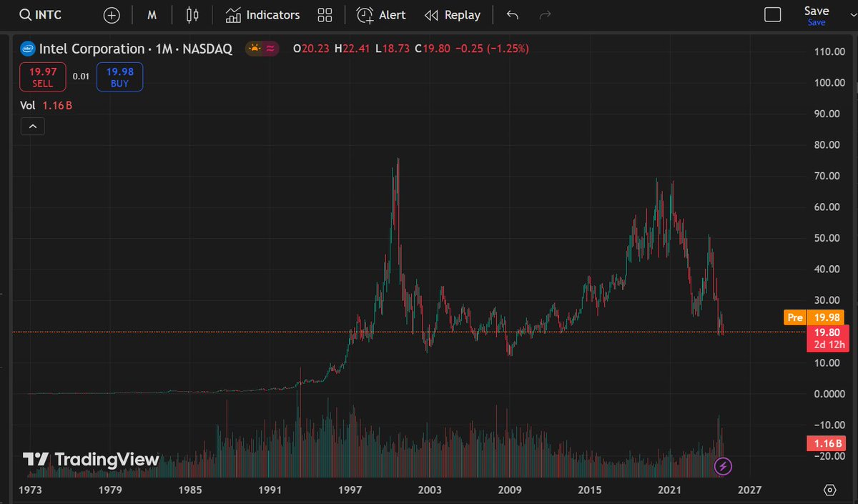Redo the chart action
The image size is (858, 504).
click(x=545, y=15)
